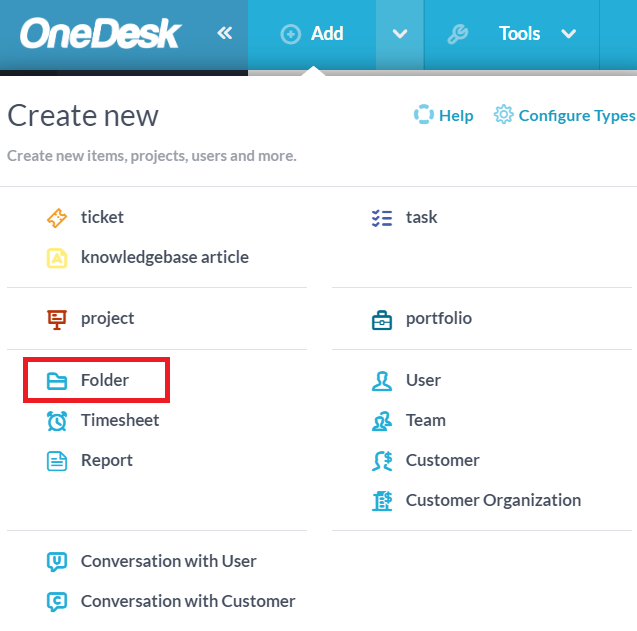Click the Configure Types gear icon

504,115
